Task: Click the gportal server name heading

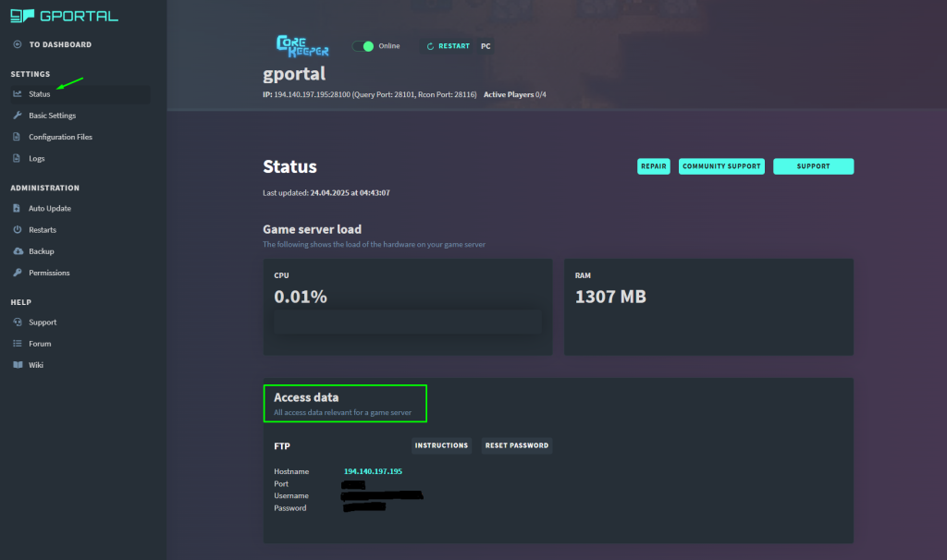Action: 294,74
